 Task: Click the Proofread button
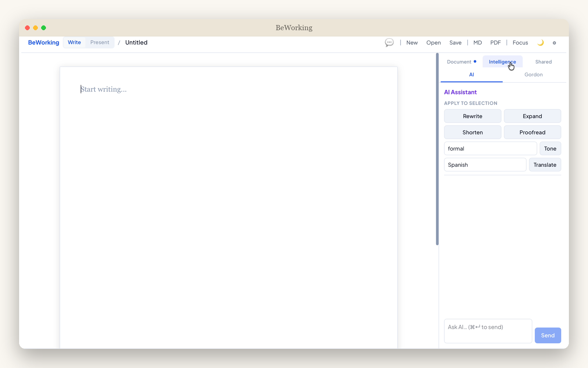tap(532, 132)
